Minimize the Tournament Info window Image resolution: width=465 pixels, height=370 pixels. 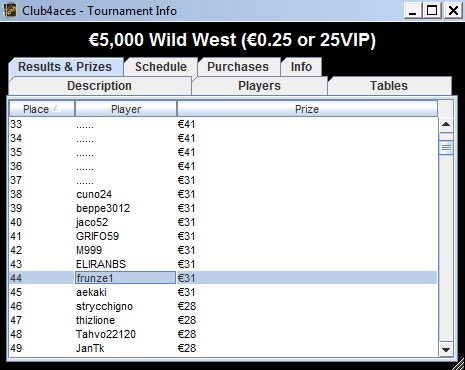point(413,11)
